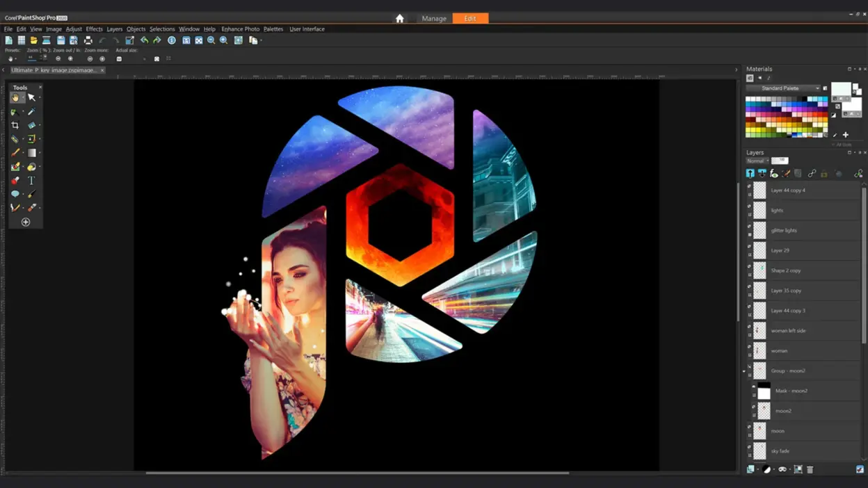
Task: Switch to the Edit tab
Action: tap(470, 19)
